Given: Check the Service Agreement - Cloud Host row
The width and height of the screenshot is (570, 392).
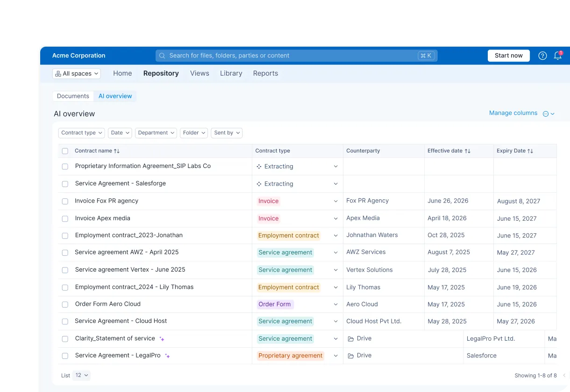Looking at the screenshot, I should coord(65,322).
